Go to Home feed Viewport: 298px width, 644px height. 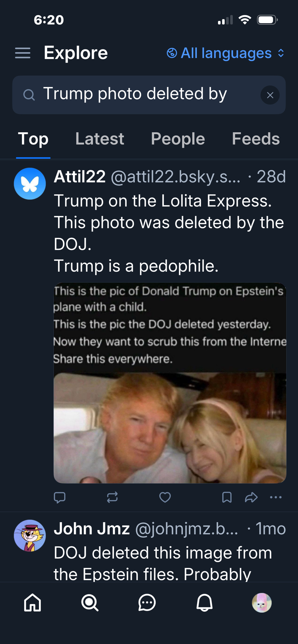pos(33,603)
